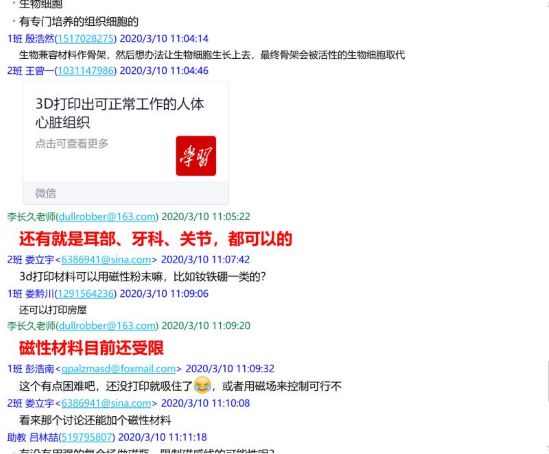
Task: Open link 1031147986 next to 王曾一
Action: (x=86, y=70)
